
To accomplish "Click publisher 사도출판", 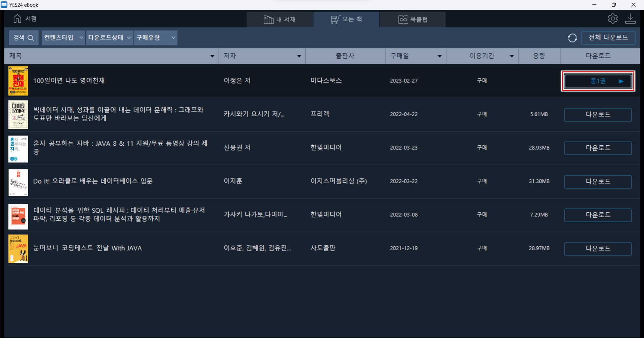I will (323, 248).
